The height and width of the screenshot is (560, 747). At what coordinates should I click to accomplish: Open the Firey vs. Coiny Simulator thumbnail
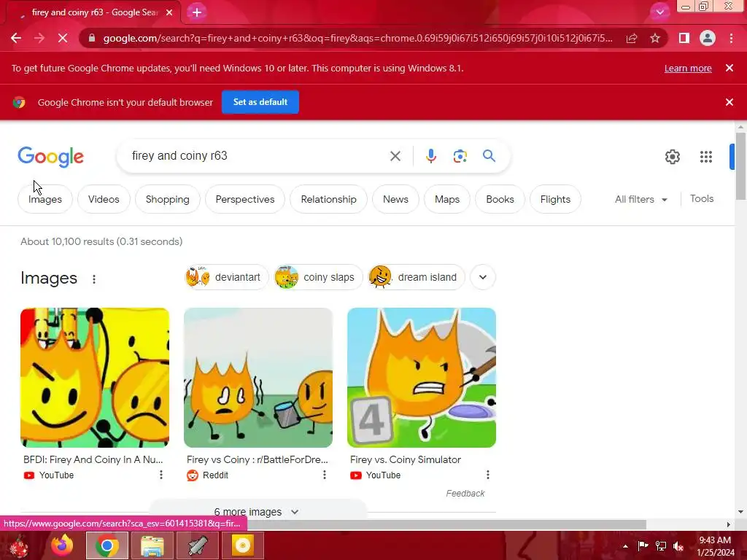422,378
